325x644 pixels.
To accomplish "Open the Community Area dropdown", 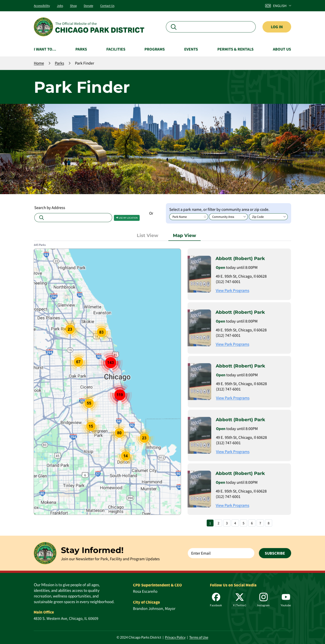I will click(x=228, y=217).
